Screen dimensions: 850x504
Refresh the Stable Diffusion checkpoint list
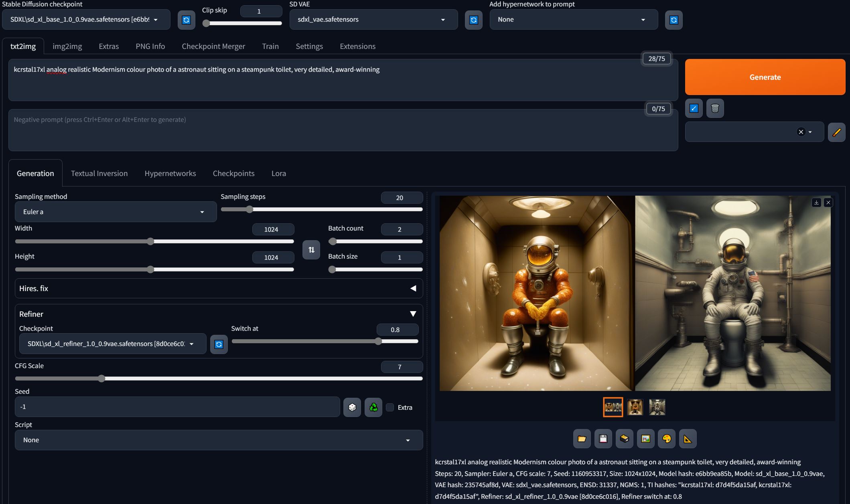coord(186,19)
